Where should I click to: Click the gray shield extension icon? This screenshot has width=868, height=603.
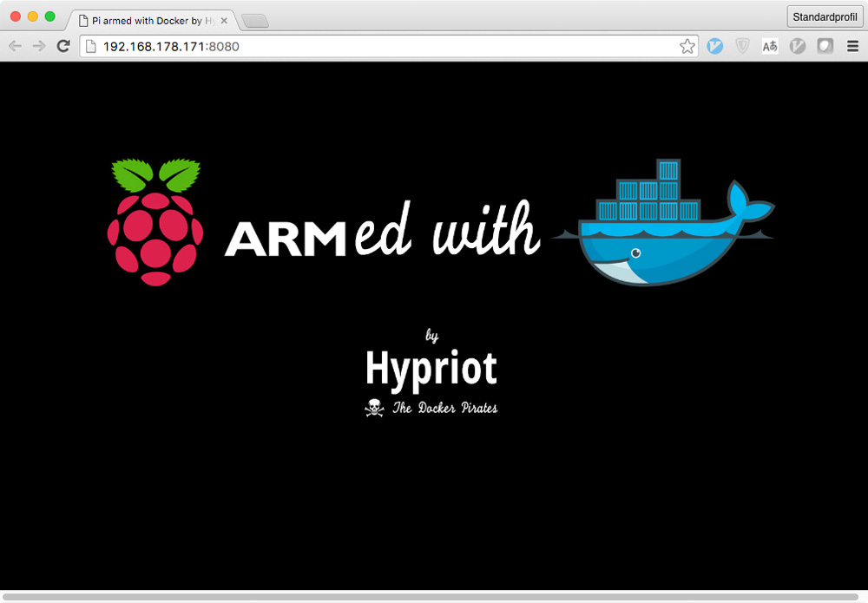pyautogui.click(x=742, y=46)
